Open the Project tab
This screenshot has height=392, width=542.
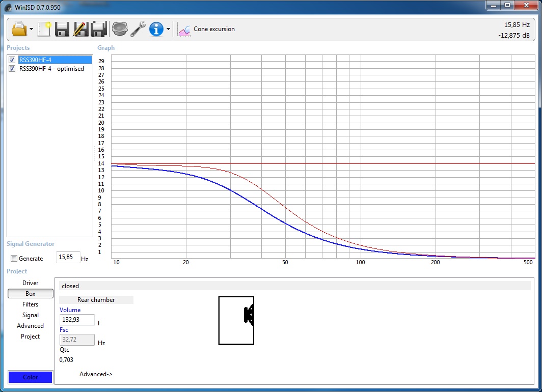click(31, 337)
